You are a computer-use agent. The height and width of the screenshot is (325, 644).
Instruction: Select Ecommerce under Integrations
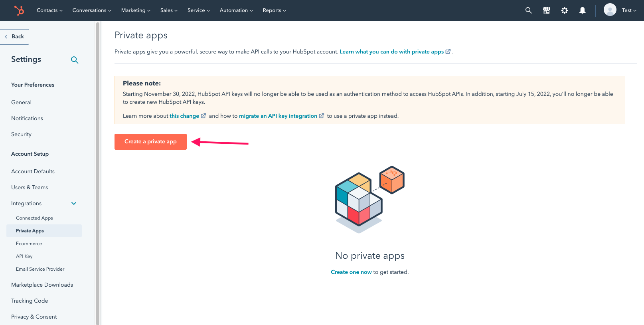29,244
